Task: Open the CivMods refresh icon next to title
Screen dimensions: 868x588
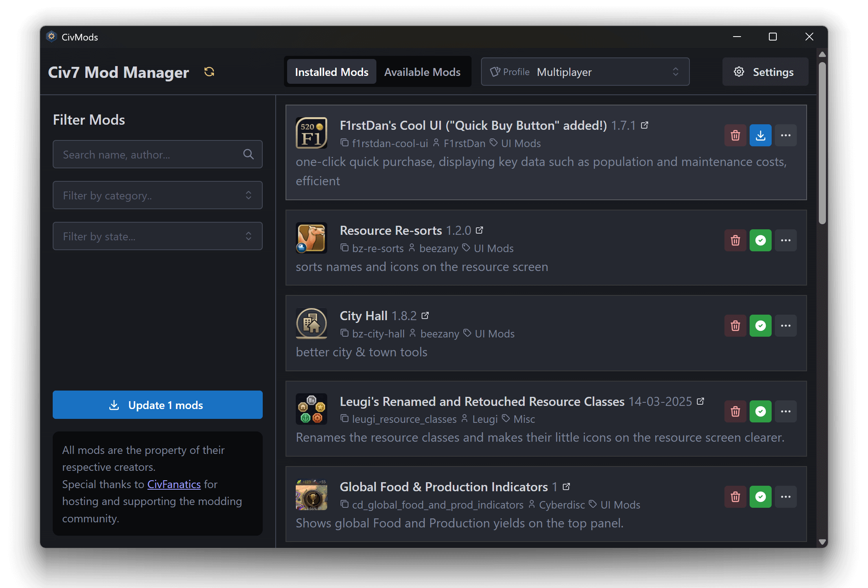Action: click(x=209, y=72)
